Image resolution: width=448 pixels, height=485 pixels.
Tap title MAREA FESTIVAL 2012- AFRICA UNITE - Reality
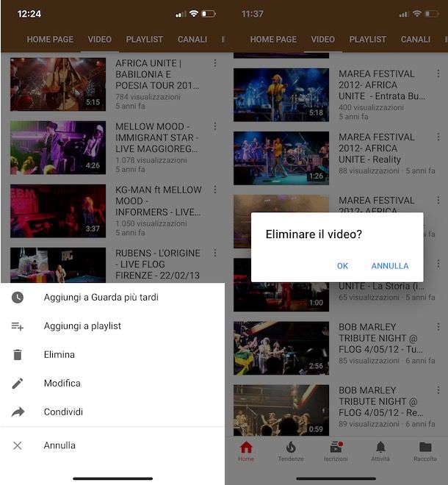pyautogui.click(x=377, y=148)
